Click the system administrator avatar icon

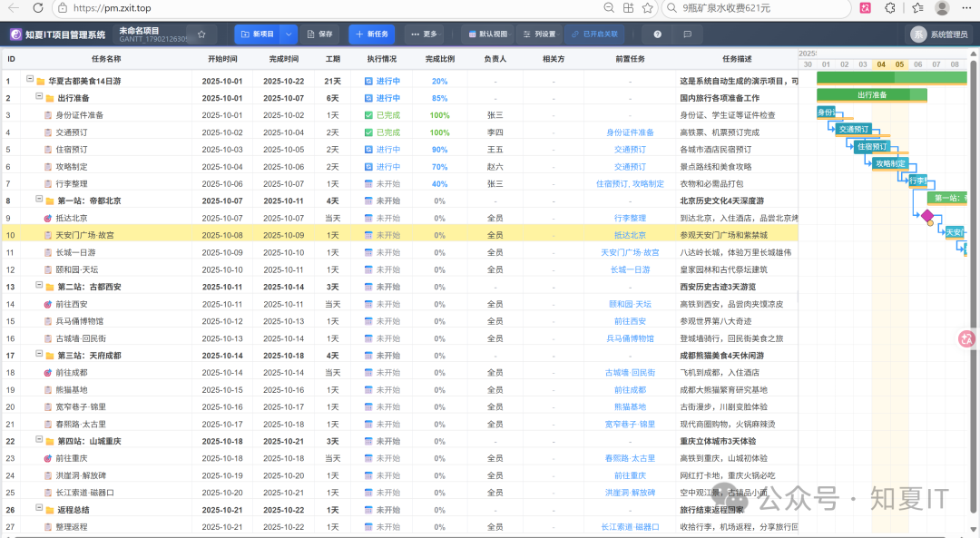(917, 34)
